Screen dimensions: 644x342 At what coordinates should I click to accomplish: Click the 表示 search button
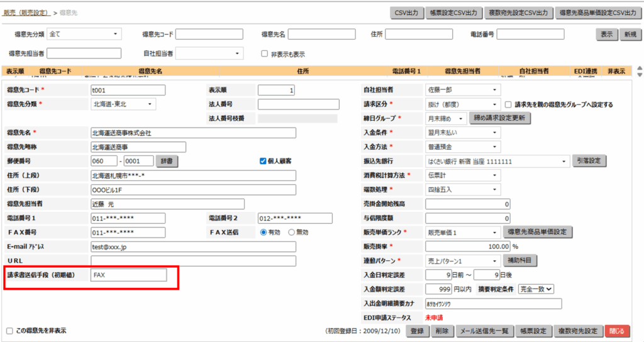606,35
